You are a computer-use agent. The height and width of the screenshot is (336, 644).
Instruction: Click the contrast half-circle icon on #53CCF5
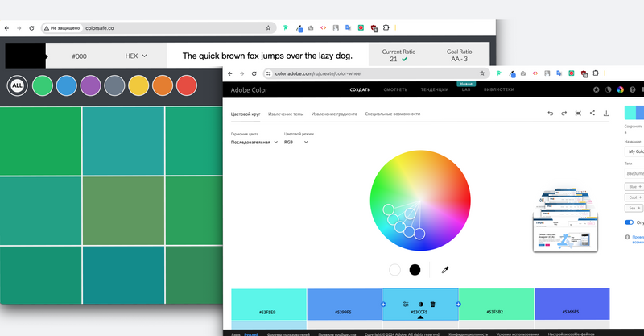(420, 305)
